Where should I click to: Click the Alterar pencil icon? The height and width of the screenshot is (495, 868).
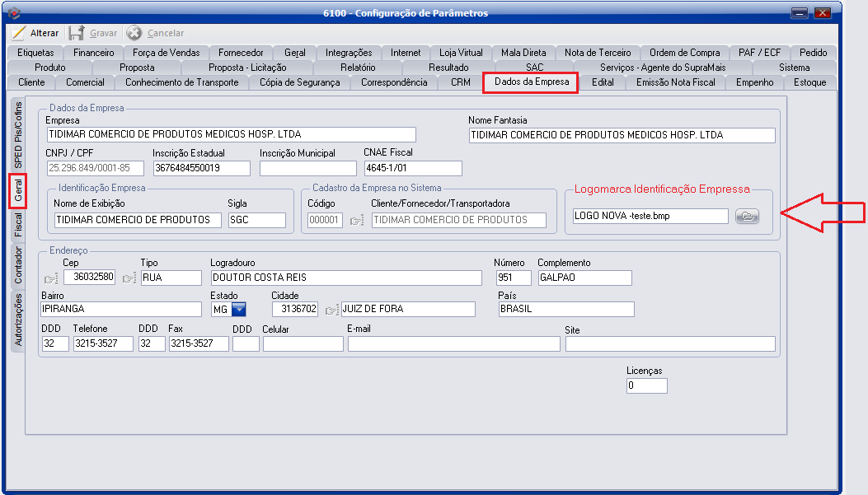(19, 33)
